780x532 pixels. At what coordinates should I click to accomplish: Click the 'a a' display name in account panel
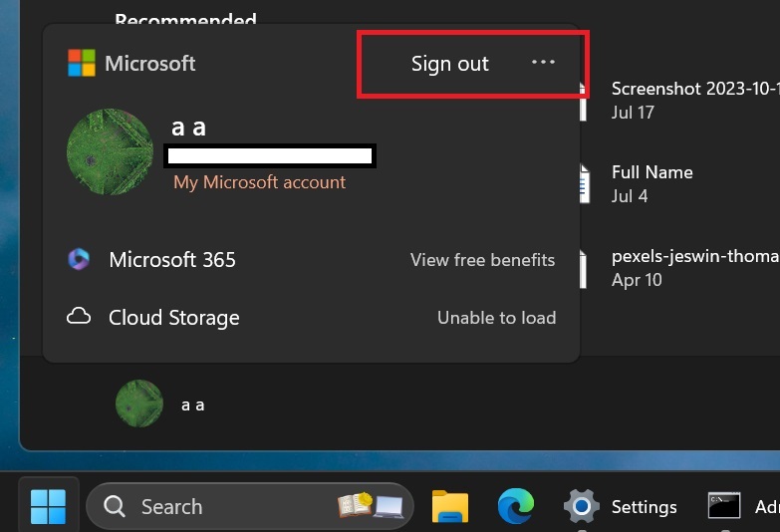[x=188, y=128]
